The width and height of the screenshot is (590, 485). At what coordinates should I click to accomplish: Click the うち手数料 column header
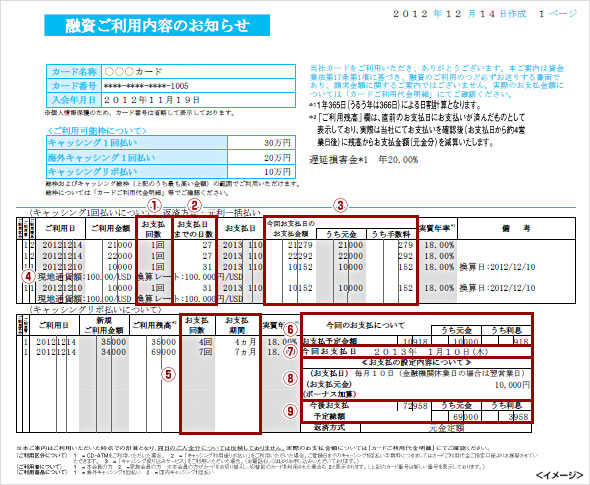(391, 234)
